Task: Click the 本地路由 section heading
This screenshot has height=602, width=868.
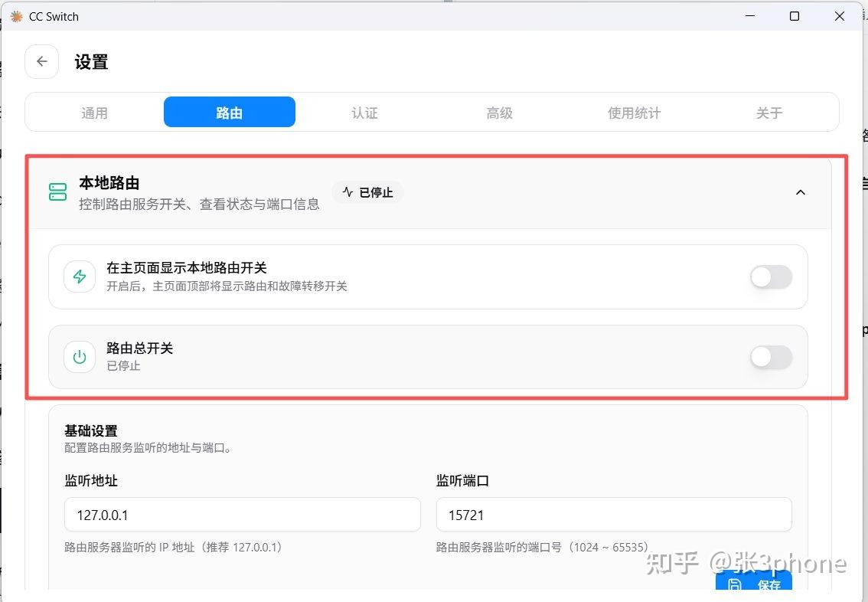Action: tap(109, 183)
